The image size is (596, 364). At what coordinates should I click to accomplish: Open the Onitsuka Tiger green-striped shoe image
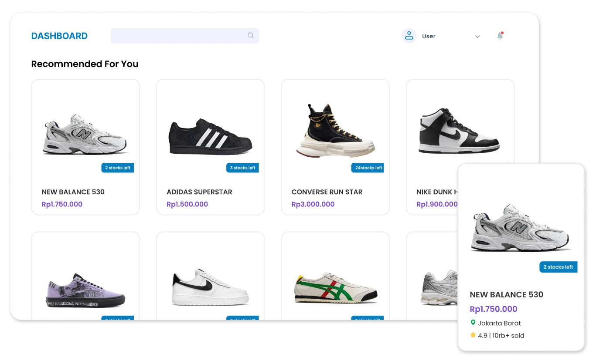(336, 288)
